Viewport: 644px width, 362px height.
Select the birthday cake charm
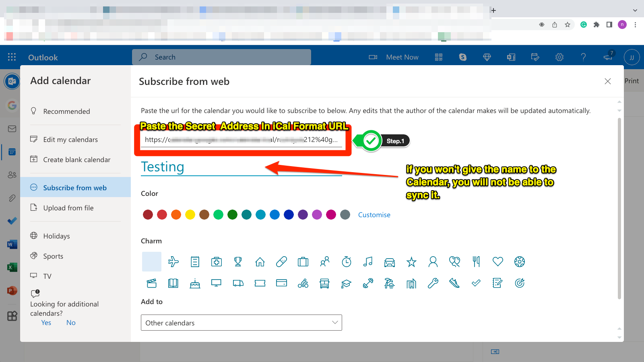click(x=195, y=283)
